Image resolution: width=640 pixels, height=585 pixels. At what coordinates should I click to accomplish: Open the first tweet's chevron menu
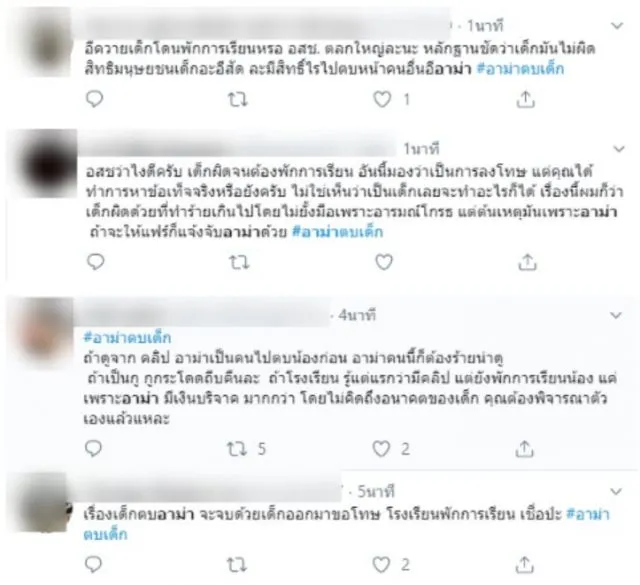click(x=617, y=26)
